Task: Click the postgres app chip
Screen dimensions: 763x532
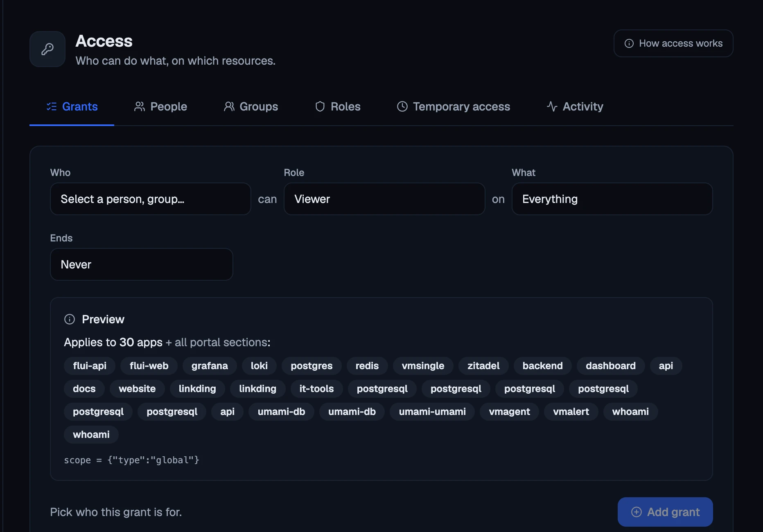Action: point(312,366)
